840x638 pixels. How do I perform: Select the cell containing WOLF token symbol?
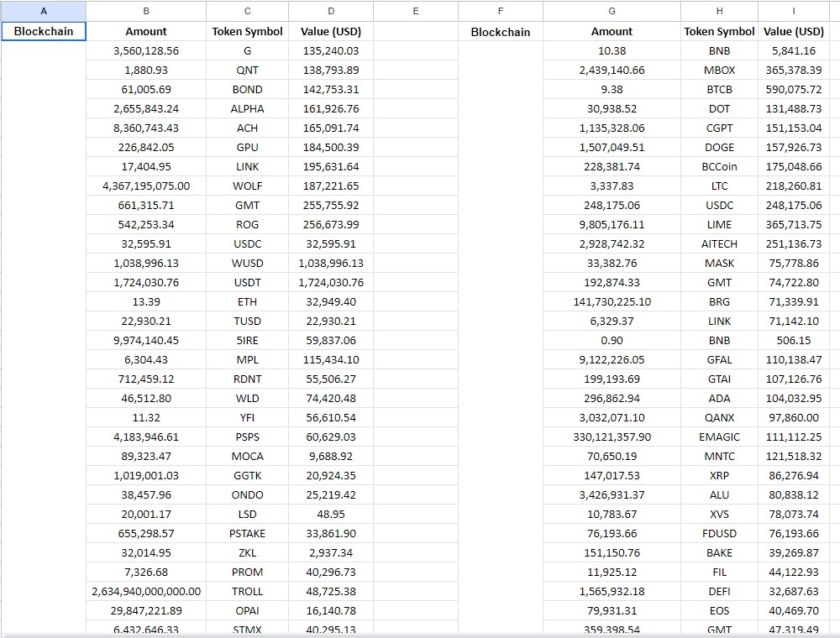(247, 186)
